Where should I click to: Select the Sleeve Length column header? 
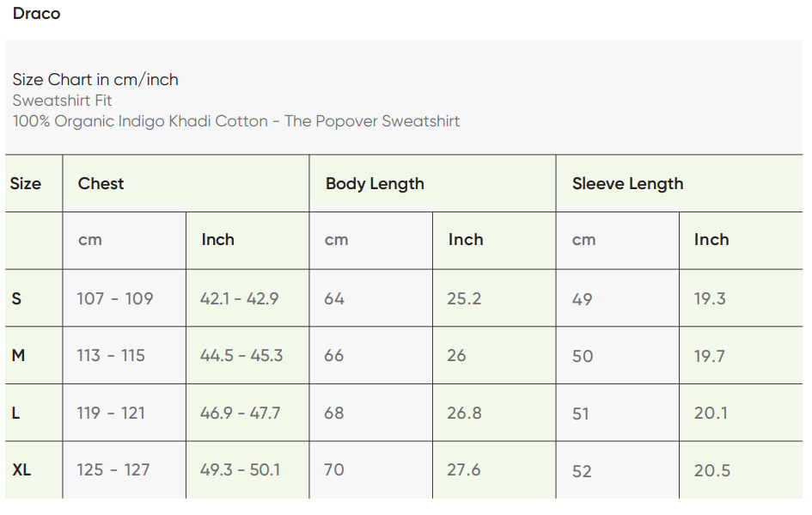(627, 184)
